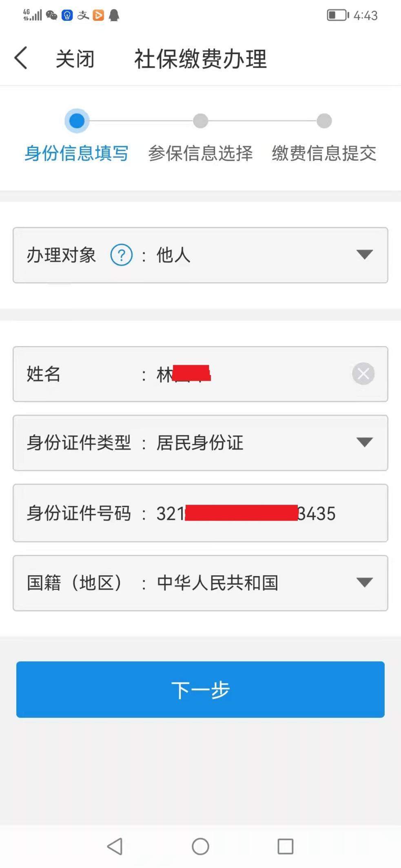
Task: Tap the 关闭 text button
Action: click(x=75, y=59)
